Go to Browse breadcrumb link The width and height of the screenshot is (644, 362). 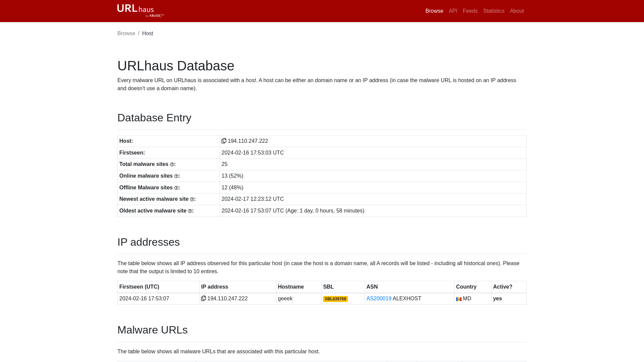click(126, 34)
